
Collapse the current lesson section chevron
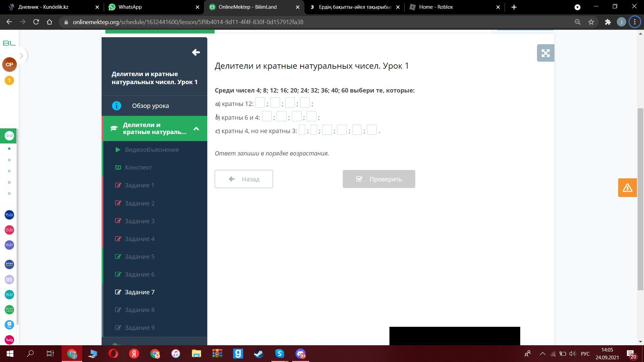(x=196, y=129)
